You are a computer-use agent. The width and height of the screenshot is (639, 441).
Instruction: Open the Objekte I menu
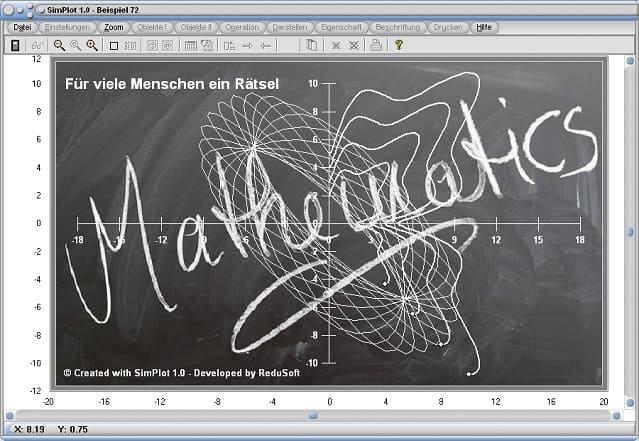pyautogui.click(x=152, y=27)
